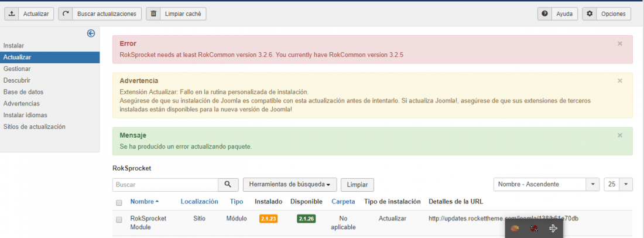Sort by Carpeta column header
The height and width of the screenshot is (238, 644).
pyautogui.click(x=343, y=202)
